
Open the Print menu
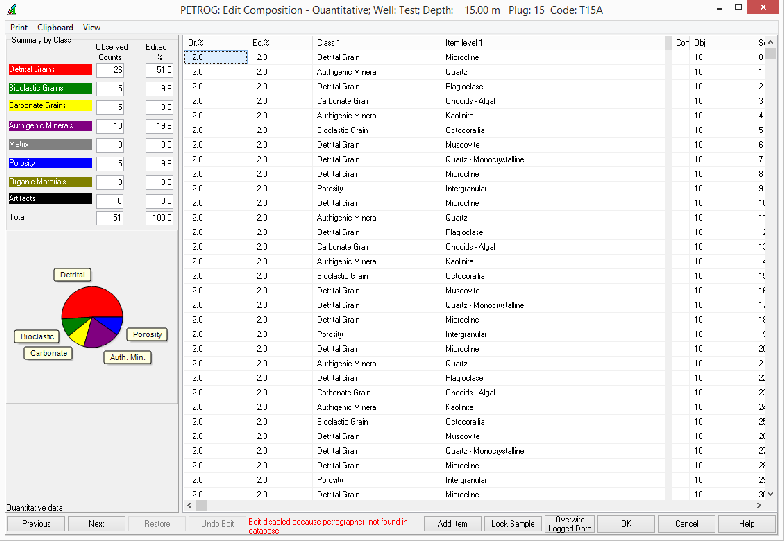pyautogui.click(x=19, y=26)
